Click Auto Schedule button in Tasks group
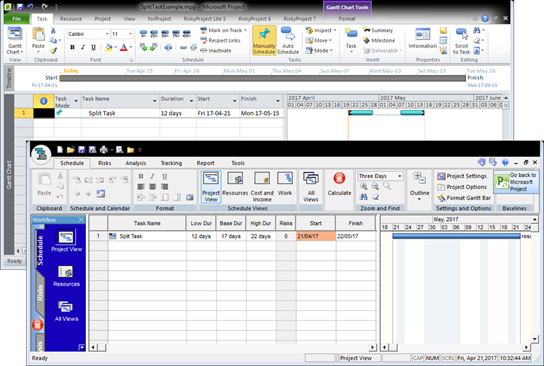 click(x=288, y=41)
